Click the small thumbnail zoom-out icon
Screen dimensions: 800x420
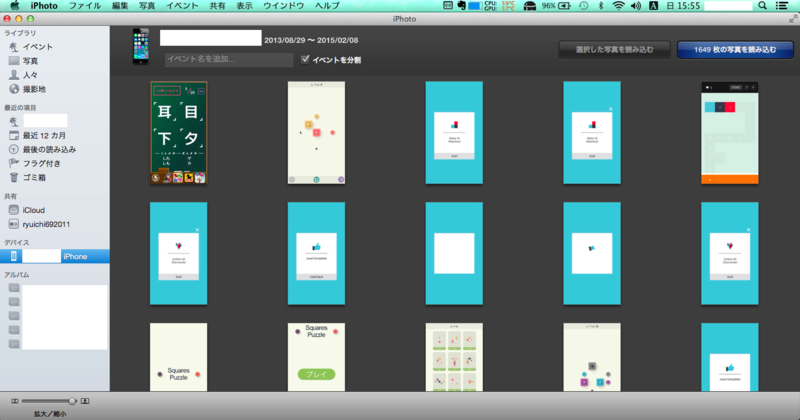[x=15, y=401]
